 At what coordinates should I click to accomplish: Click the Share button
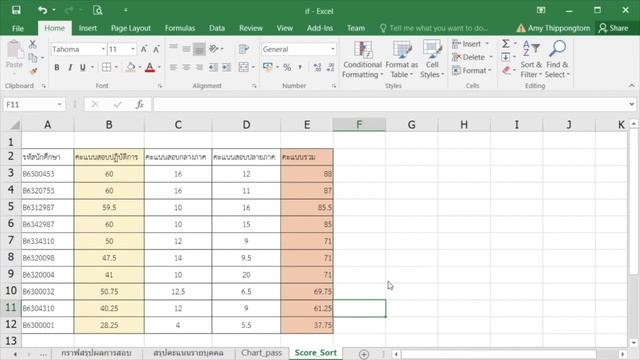[613, 28]
